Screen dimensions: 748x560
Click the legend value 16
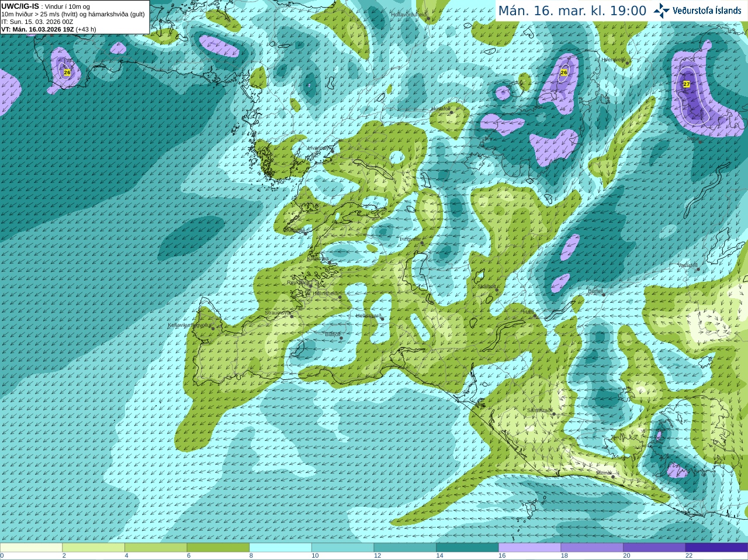click(502, 556)
